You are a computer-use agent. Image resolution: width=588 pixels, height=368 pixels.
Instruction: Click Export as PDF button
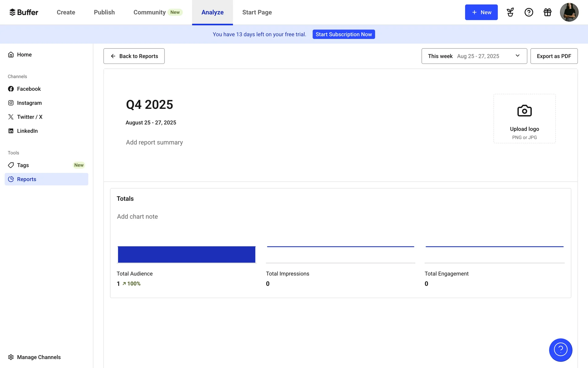coord(554,56)
